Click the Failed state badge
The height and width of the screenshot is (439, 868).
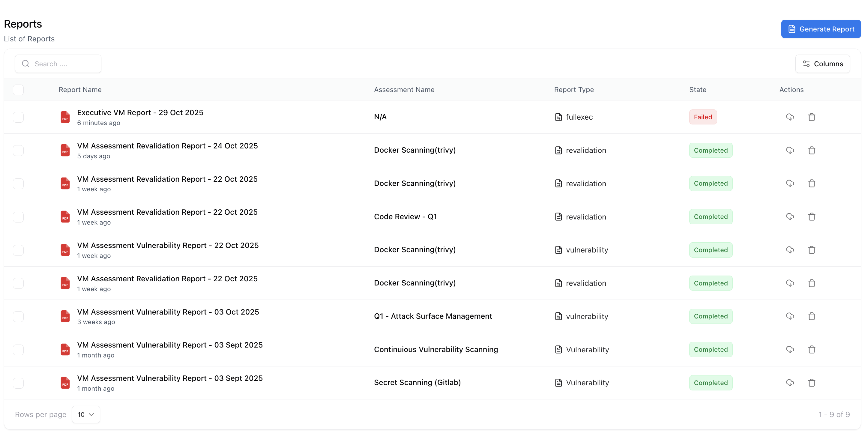(x=703, y=117)
